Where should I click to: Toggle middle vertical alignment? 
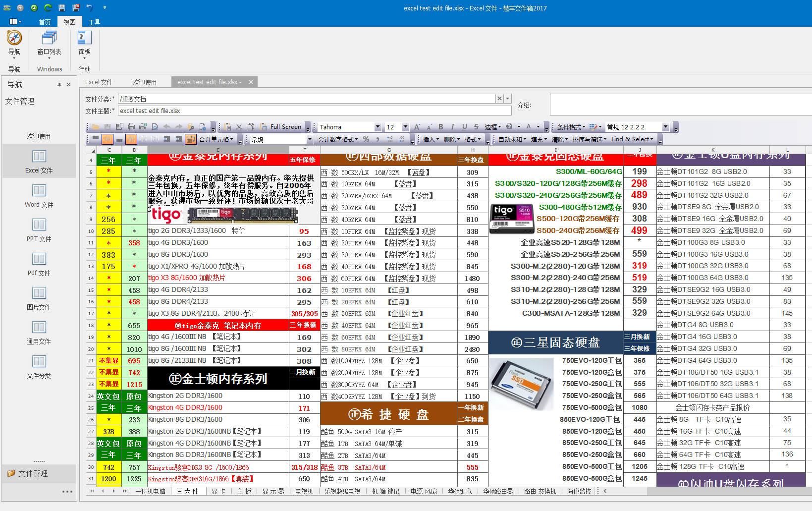click(x=108, y=139)
